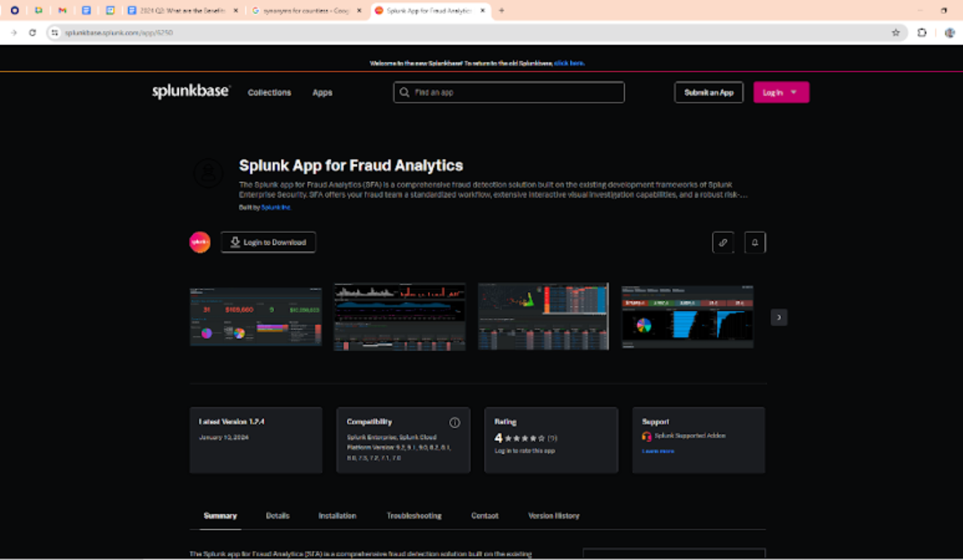The height and width of the screenshot is (560, 963).
Task: Advance the screenshot carousel with the next chevron
Action: click(x=778, y=317)
